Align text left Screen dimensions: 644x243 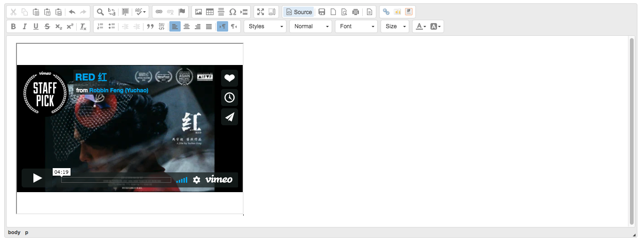[175, 26]
